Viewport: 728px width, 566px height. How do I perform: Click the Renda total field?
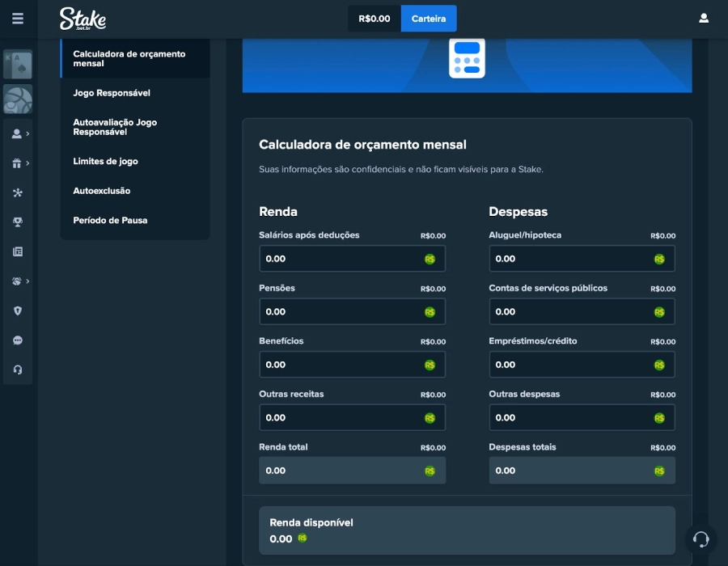(352, 471)
